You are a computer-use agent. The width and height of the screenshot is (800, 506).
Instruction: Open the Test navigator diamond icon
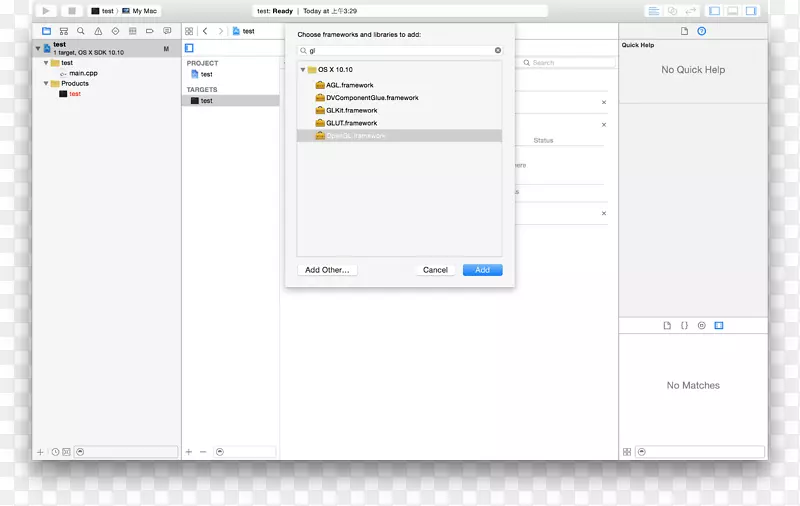pos(115,31)
